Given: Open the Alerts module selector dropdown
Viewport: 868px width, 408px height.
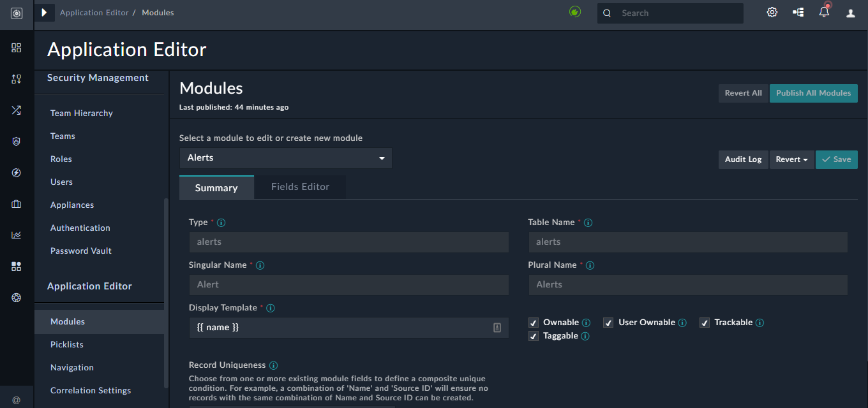Looking at the screenshot, I should point(285,157).
